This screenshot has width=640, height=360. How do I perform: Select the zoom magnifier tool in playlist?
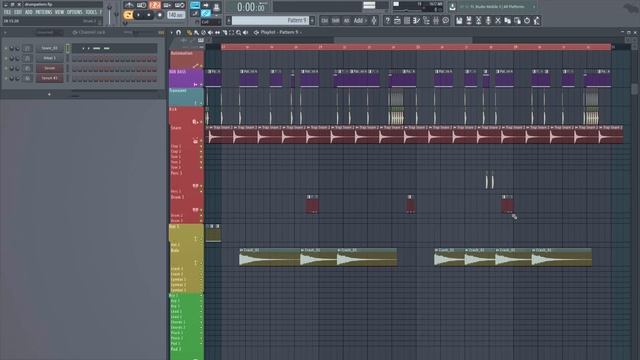pos(238,32)
